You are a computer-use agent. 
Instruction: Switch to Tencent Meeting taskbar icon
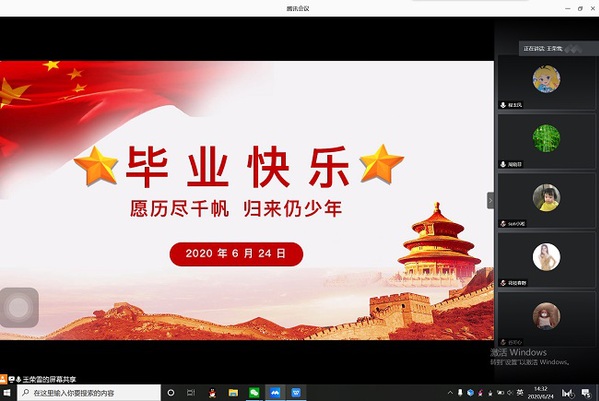[275, 393]
